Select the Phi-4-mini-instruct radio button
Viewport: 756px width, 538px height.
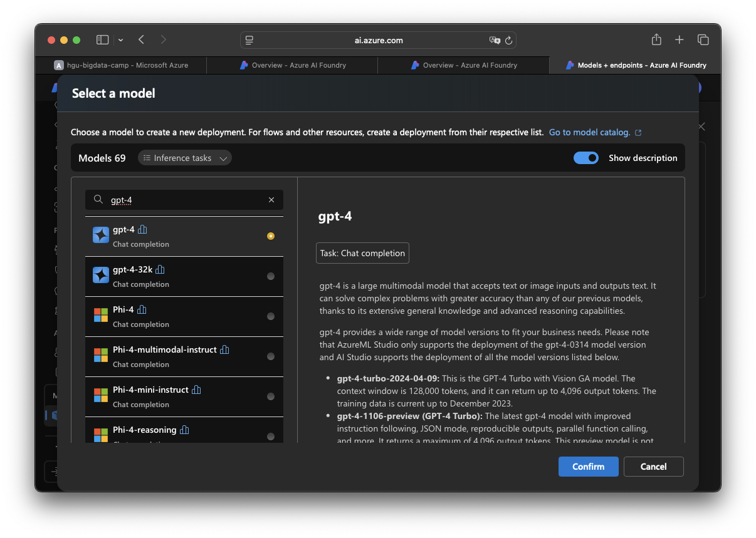pyautogui.click(x=271, y=396)
